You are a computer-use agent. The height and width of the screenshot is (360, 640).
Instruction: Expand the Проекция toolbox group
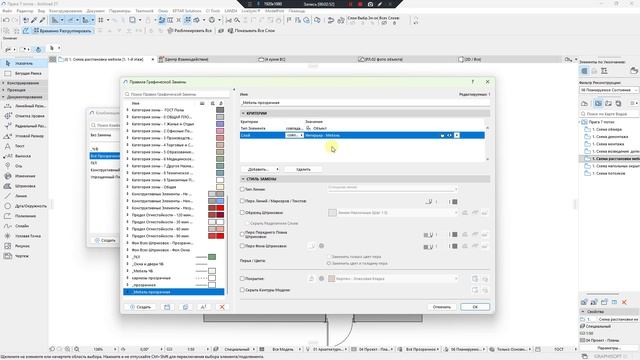[x=24, y=90]
